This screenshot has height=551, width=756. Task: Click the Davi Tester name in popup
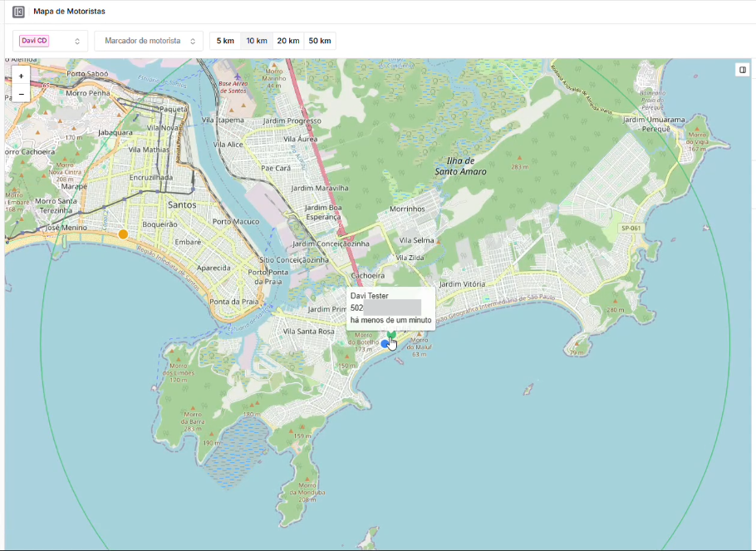coord(370,296)
